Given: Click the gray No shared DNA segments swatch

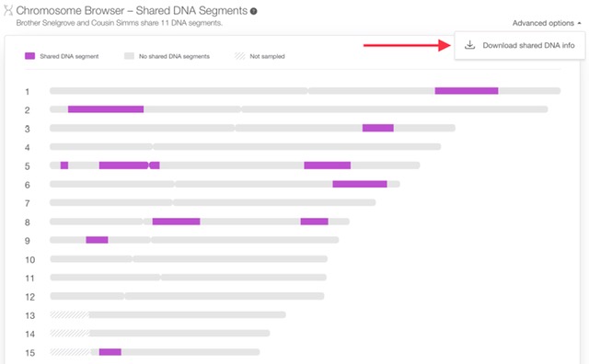Looking at the screenshot, I should tap(129, 56).
